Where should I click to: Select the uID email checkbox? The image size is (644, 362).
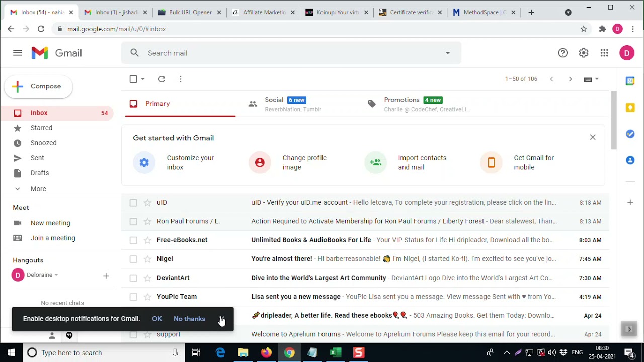tap(133, 203)
